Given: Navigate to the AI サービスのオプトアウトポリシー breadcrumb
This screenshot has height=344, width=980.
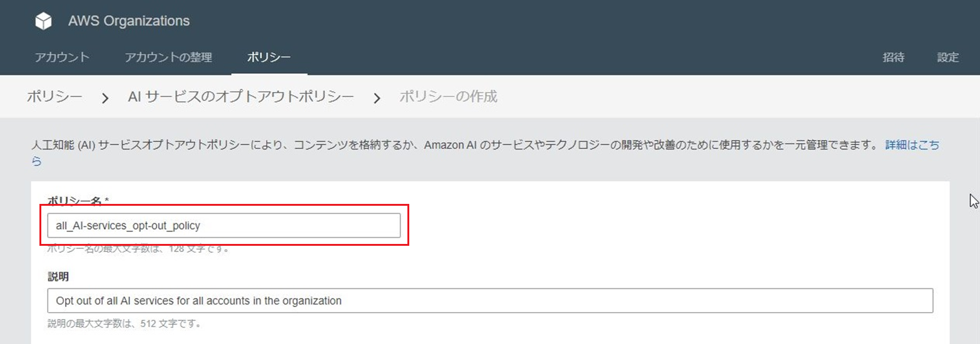Looking at the screenshot, I should 241,97.
